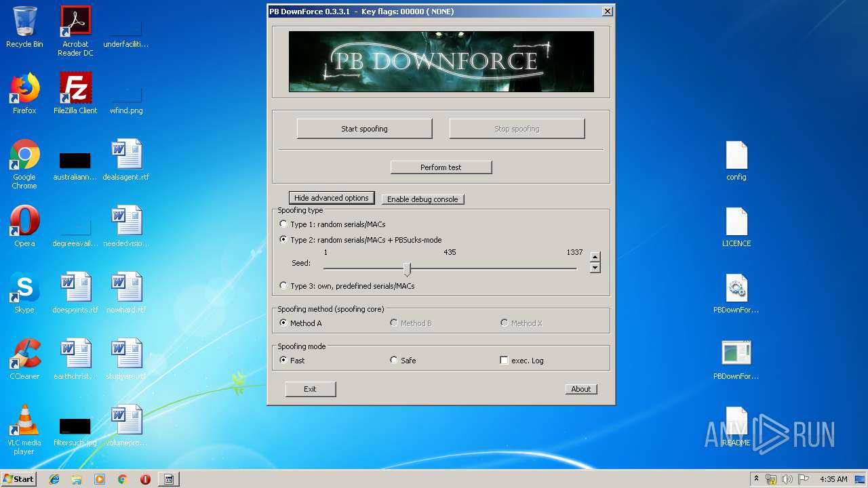Select PBDownForce settings file with gear icon
The height and width of the screenshot is (488, 868).
(x=736, y=293)
